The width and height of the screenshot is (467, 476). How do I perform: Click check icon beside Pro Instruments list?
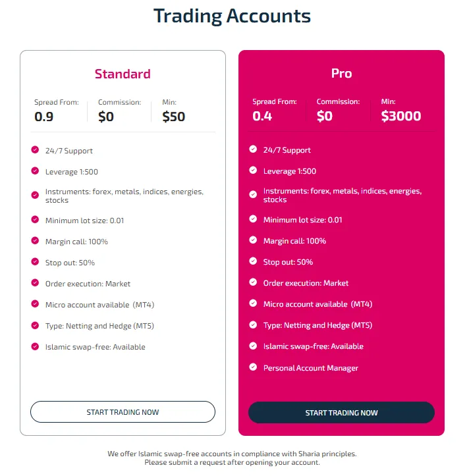coord(253,194)
